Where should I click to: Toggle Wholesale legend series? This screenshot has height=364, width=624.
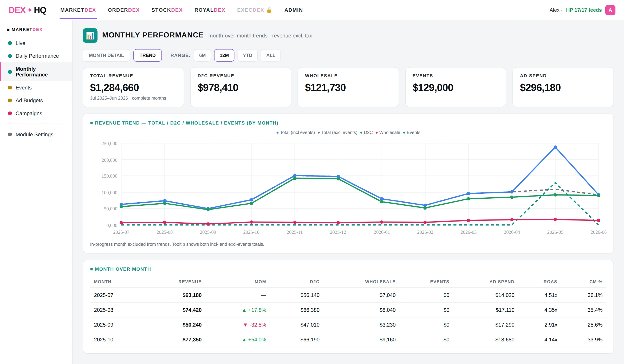pos(388,132)
